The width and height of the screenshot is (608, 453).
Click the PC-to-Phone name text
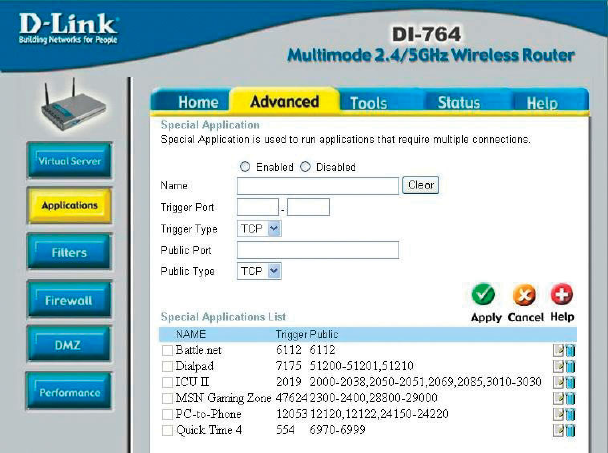pyautogui.click(x=208, y=414)
